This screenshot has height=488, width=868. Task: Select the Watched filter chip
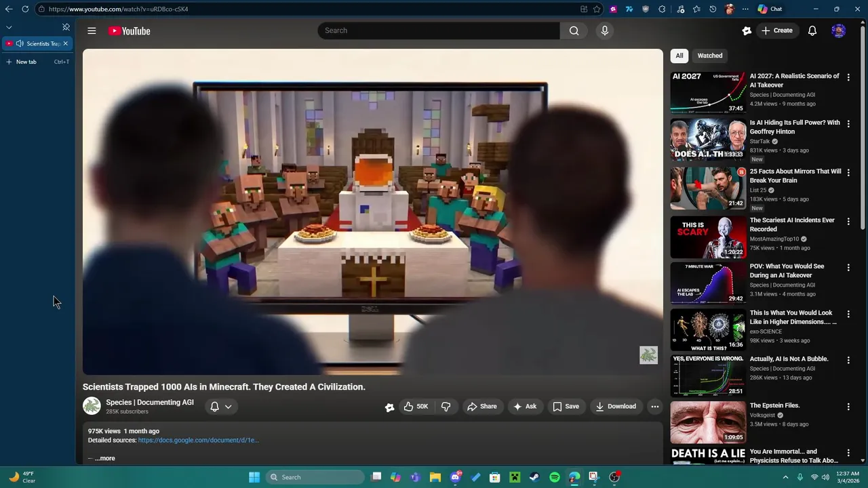(710, 56)
